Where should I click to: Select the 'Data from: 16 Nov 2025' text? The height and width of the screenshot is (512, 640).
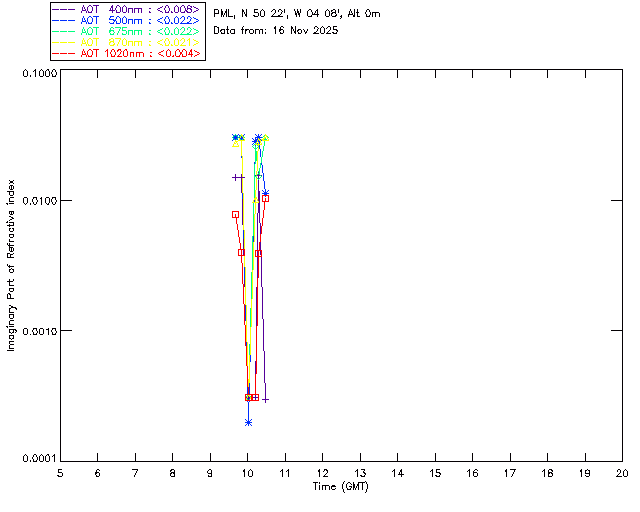point(276,30)
